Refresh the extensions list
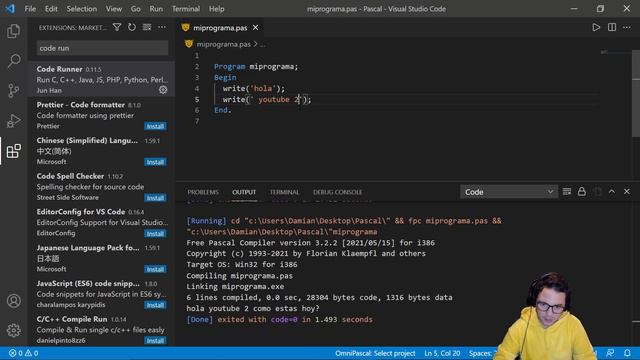640x360 pixels. tap(131, 27)
